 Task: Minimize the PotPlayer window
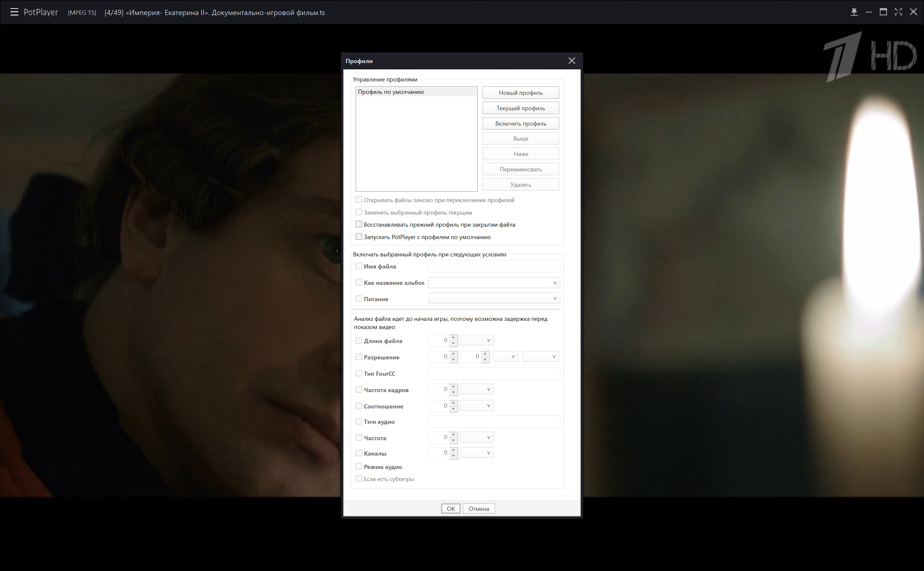pos(869,12)
